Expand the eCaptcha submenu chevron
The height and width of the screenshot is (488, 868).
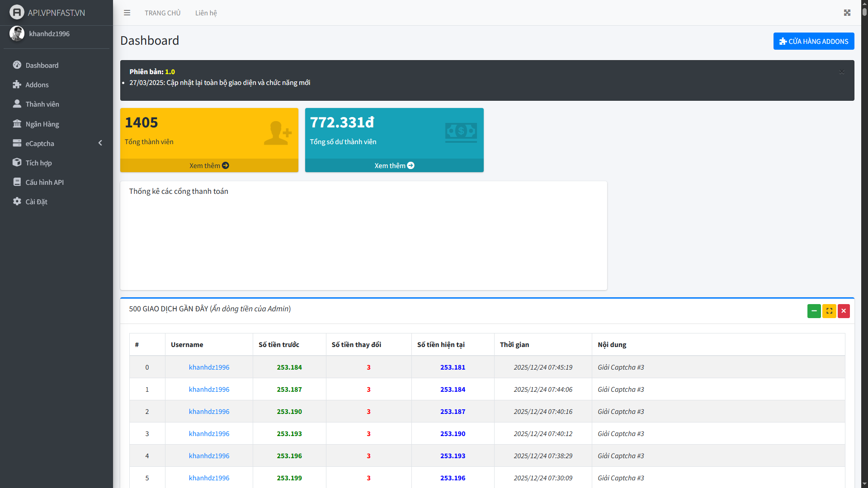pos(100,143)
